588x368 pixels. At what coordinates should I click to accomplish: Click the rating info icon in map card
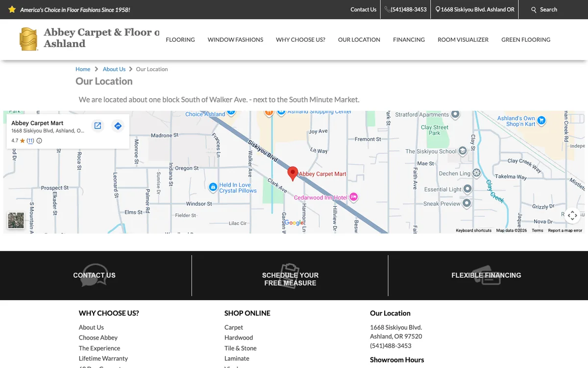[39, 141]
